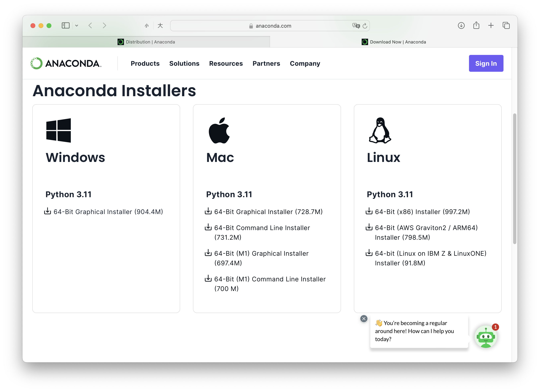Download Mac 64-Bit Graphical Installer (728.7M)
The width and height of the screenshot is (540, 392).
tap(268, 212)
